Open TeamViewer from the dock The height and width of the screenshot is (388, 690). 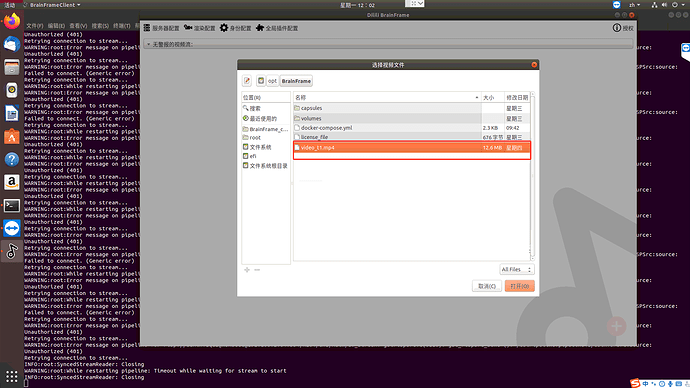click(12, 228)
